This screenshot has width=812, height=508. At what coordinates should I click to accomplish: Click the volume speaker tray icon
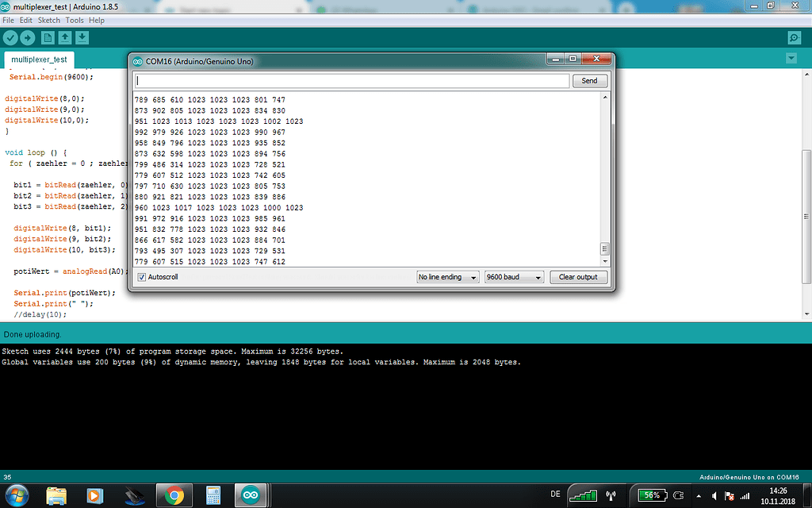(x=714, y=496)
